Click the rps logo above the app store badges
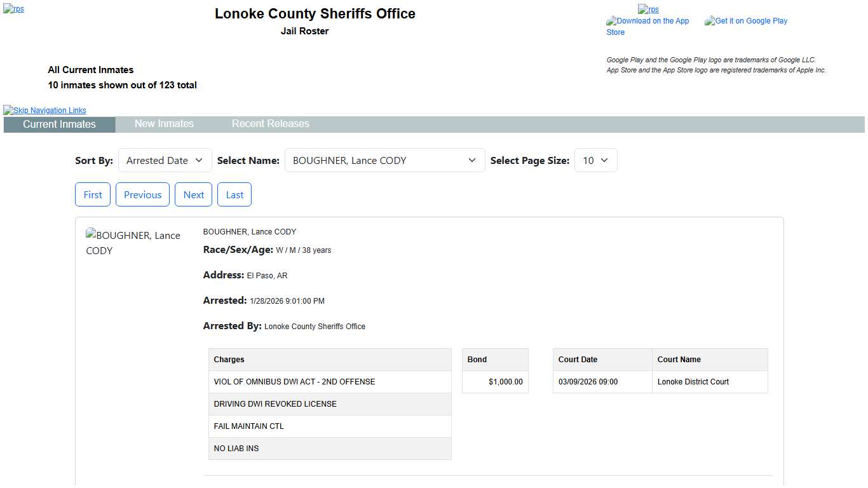Image resolution: width=868 pixels, height=488 pixels. pos(648,9)
